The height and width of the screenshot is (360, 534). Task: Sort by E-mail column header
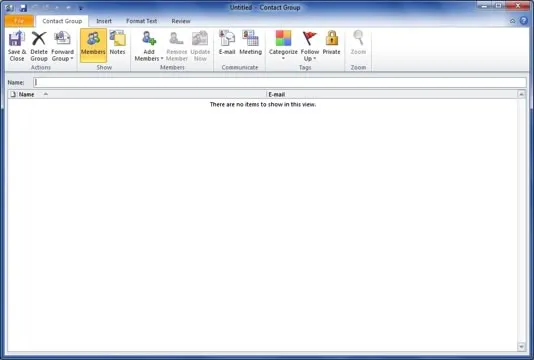coord(392,94)
